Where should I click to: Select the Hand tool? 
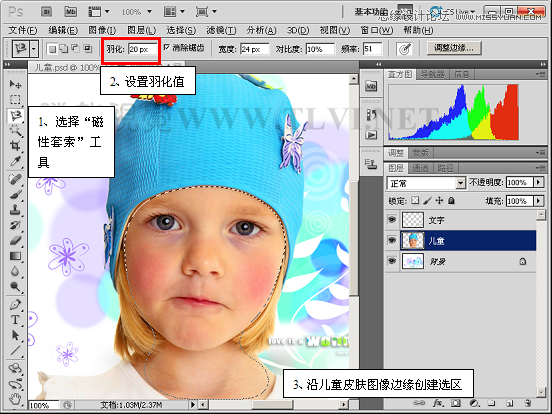pos(15,399)
